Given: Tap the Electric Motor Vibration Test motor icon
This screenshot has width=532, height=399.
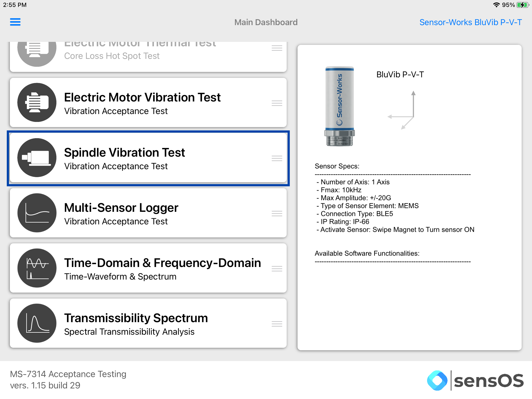Looking at the screenshot, I should pyautogui.click(x=37, y=102).
